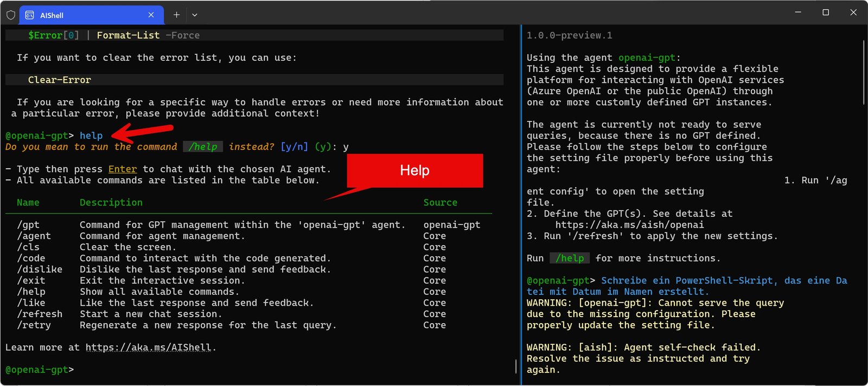Click the terminal icon on the AIShell tab
Image resolution: width=868 pixels, height=386 pixels.
click(x=30, y=15)
